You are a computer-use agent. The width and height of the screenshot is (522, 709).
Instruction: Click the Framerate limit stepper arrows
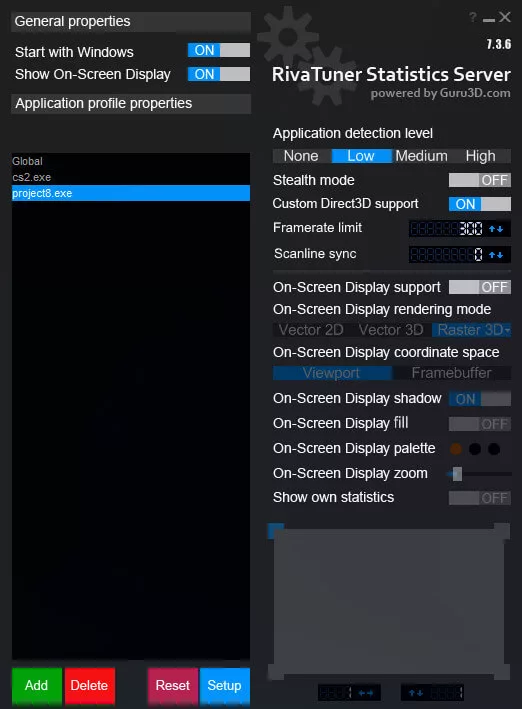(x=496, y=229)
